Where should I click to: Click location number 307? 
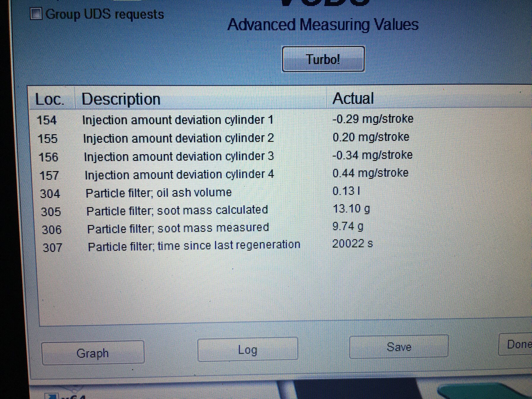pos(53,247)
